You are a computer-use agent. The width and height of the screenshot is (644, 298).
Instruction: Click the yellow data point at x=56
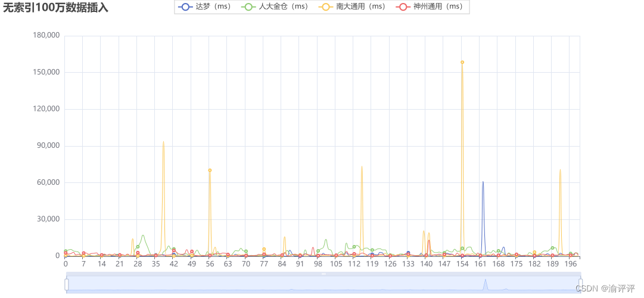pyautogui.click(x=210, y=170)
